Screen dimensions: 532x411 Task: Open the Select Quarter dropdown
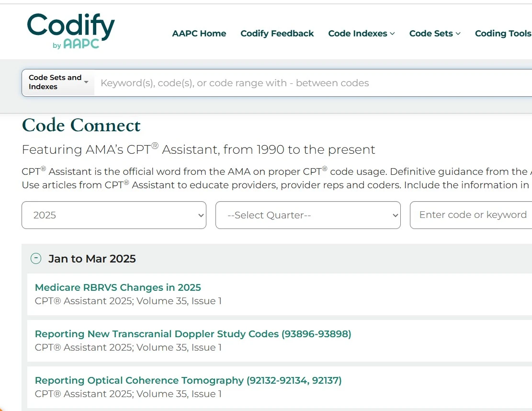click(307, 215)
